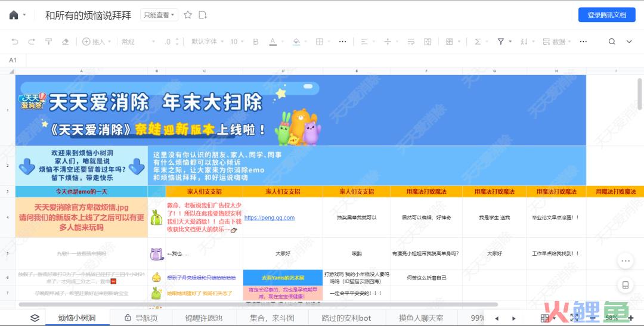Click the 登录腾讯文档 button
Viewport: 644px width, 326px height.
coord(606,15)
